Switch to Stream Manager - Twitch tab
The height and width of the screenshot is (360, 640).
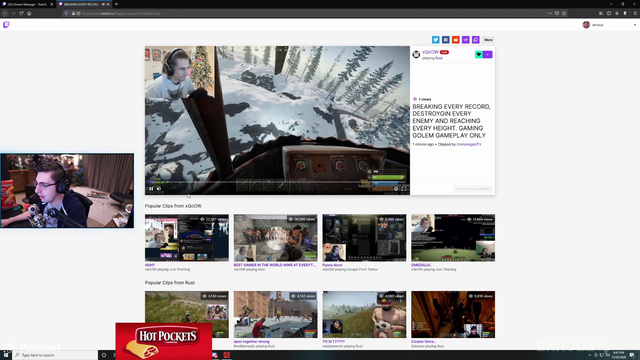26,4
